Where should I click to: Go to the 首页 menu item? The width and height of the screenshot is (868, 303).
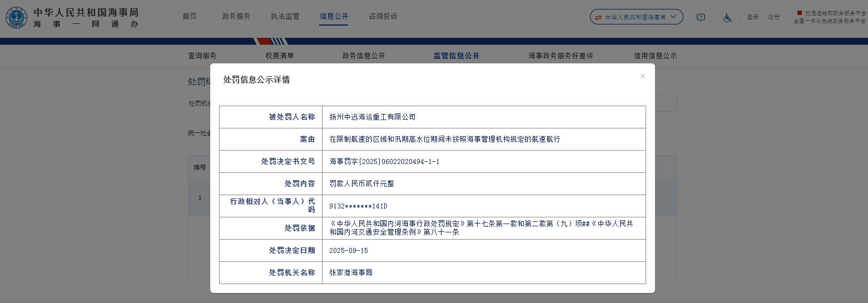[190, 17]
